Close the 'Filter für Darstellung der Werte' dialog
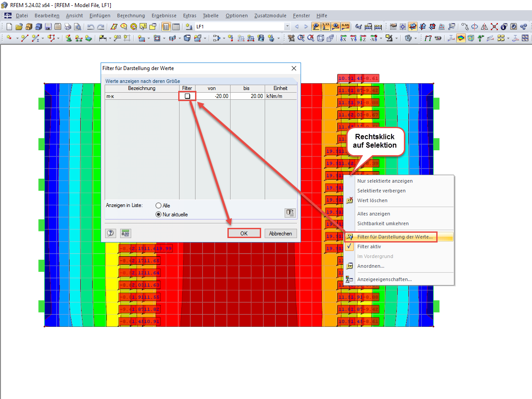The width and height of the screenshot is (532, 399). click(x=293, y=68)
